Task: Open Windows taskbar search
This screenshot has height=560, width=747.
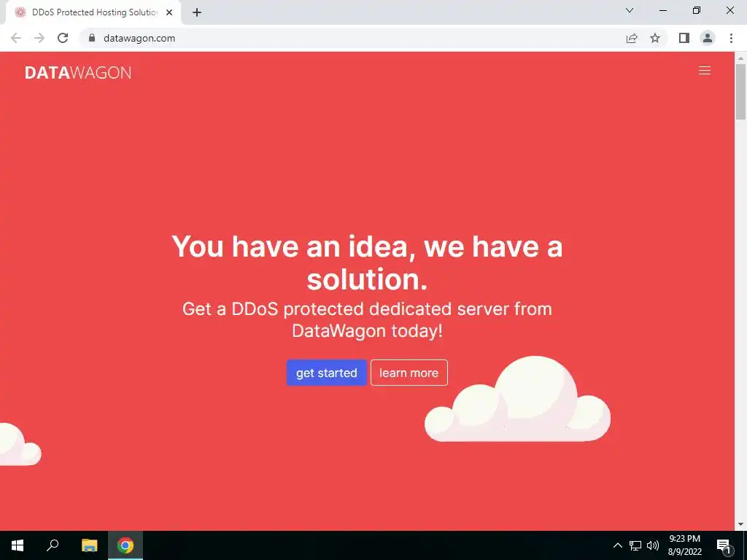Action: click(53, 545)
